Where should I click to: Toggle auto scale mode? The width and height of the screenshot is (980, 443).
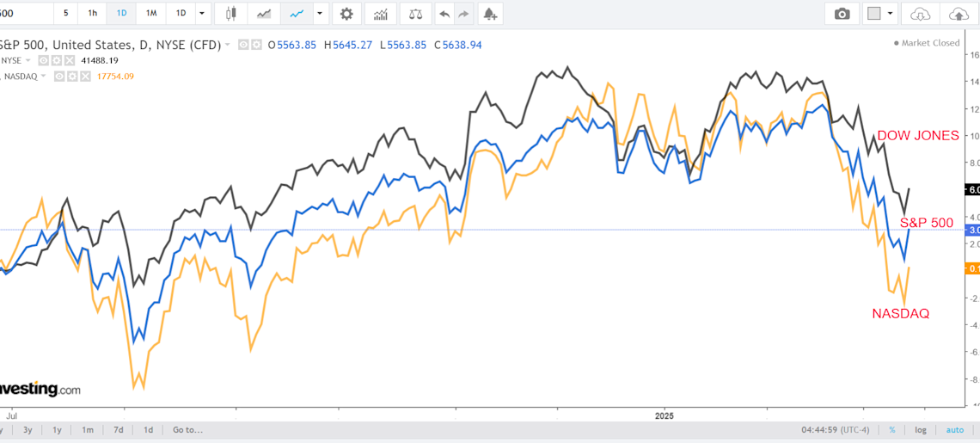coord(954,430)
